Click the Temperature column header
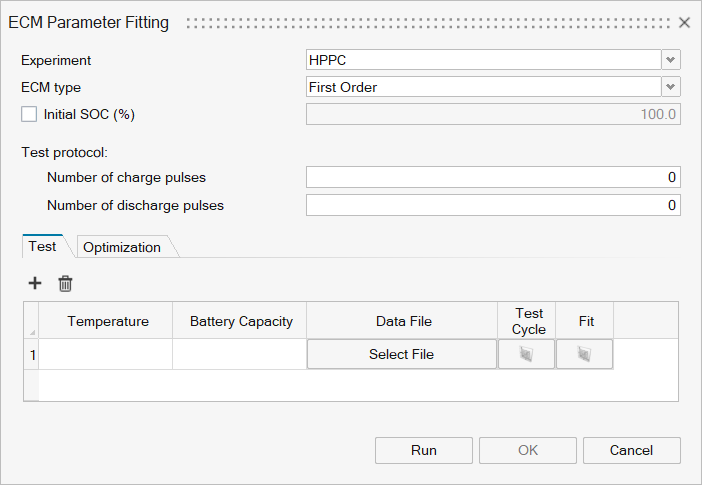This screenshot has height=485, width=702. coord(108,321)
